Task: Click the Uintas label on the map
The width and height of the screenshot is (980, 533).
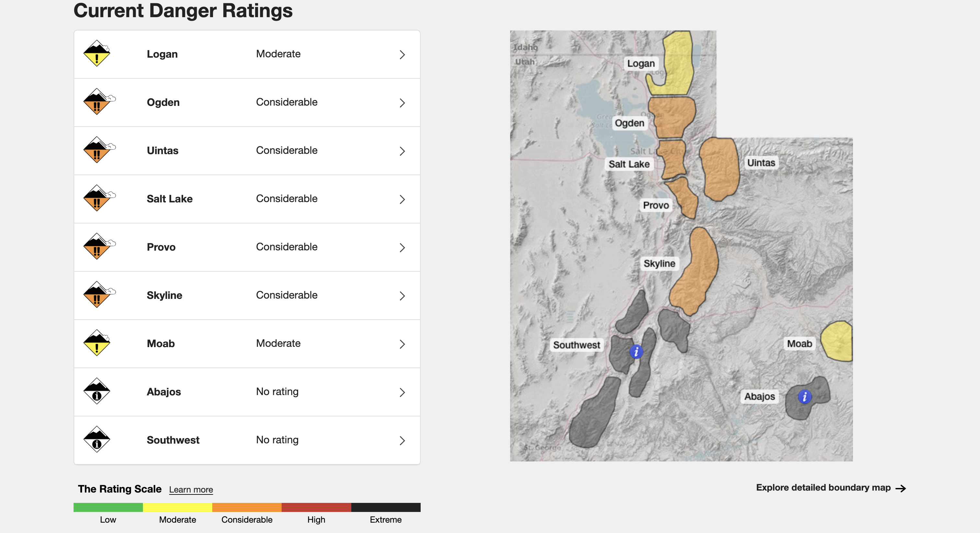Action: [761, 163]
